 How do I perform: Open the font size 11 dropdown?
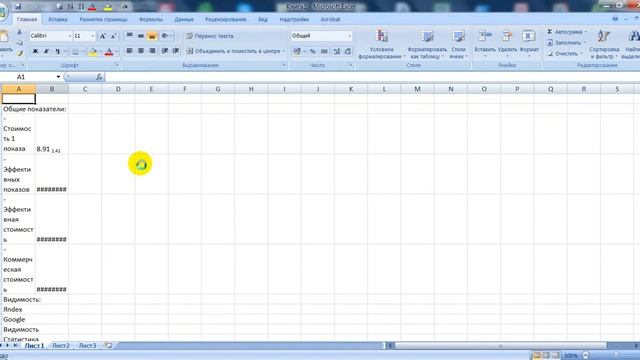coord(93,36)
